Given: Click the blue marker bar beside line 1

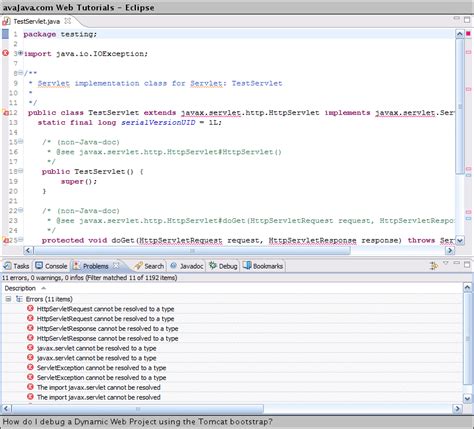Looking at the screenshot, I should [x=5, y=34].
